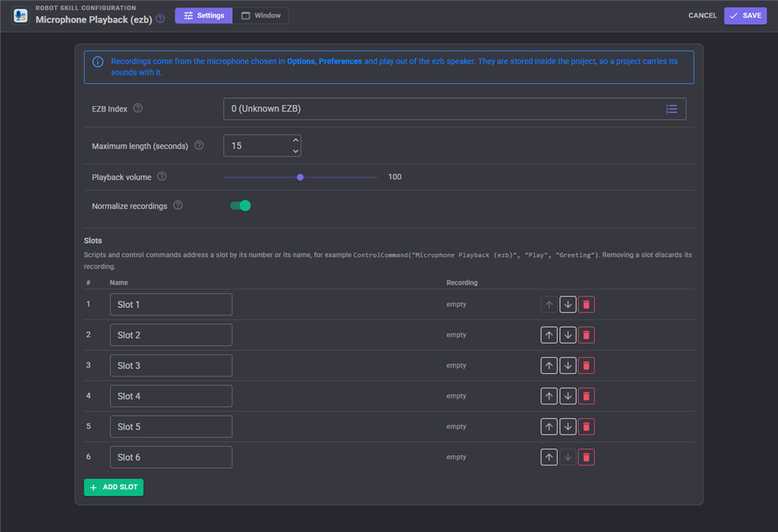The image size is (778, 532).
Task: Click the row number 6
Action: [88, 457]
